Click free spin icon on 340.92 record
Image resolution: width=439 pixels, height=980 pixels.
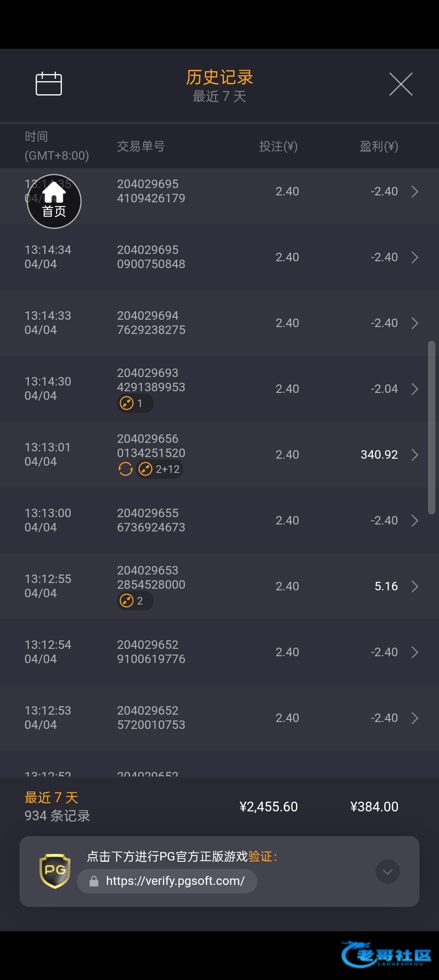click(125, 469)
